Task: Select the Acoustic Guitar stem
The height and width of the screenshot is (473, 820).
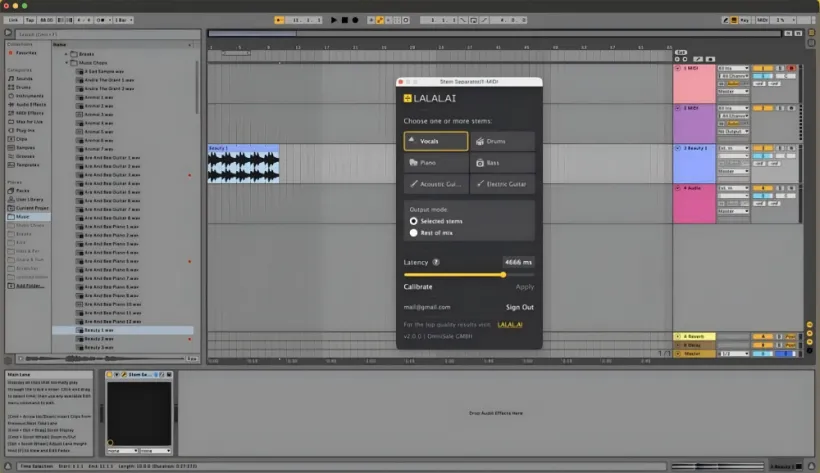Action: [x=436, y=184]
